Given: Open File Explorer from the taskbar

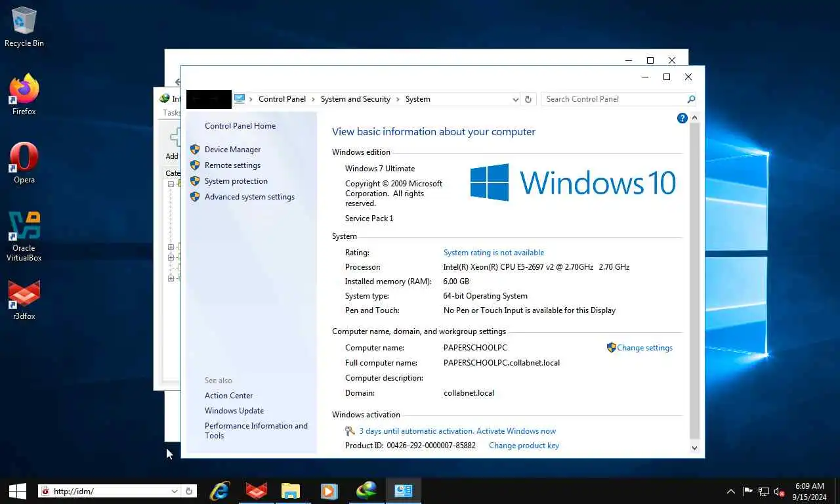Looking at the screenshot, I should [x=291, y=491].
